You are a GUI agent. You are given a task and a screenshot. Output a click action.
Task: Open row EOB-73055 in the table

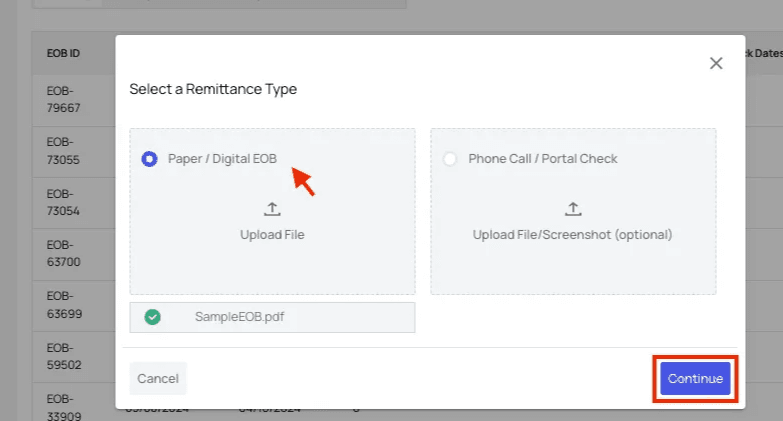[x=63, y=151]
